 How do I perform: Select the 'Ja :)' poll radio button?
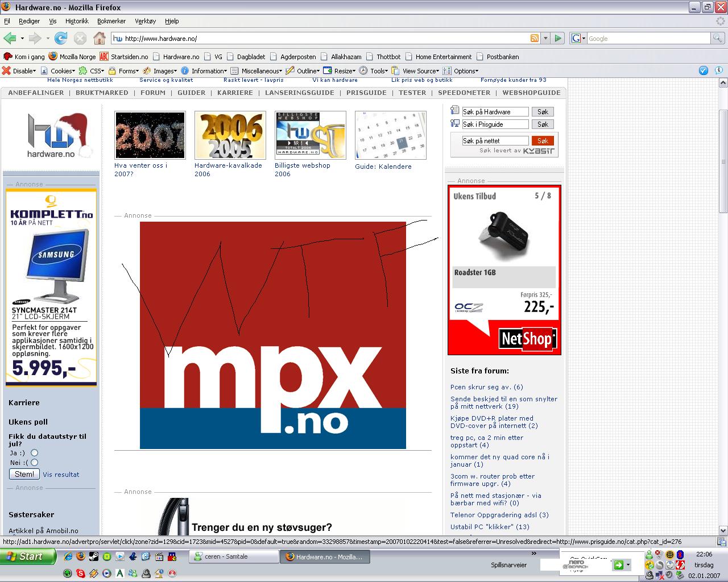coord(34,453)
